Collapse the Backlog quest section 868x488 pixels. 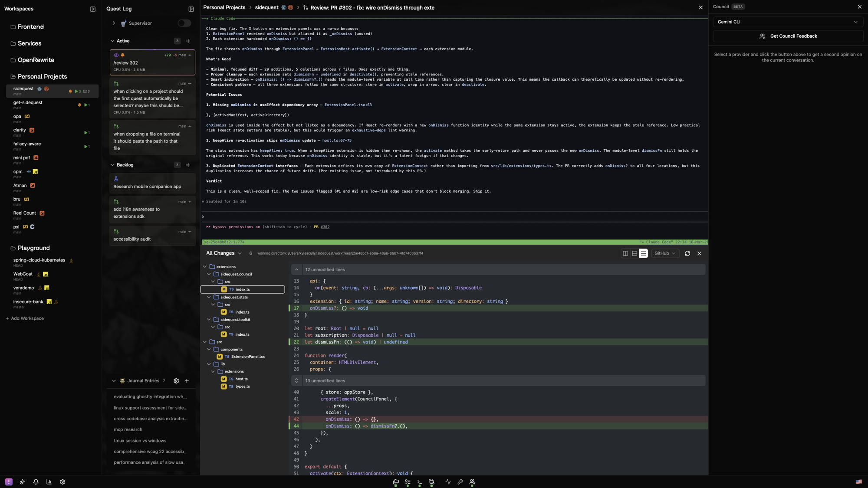click(113, 165)
